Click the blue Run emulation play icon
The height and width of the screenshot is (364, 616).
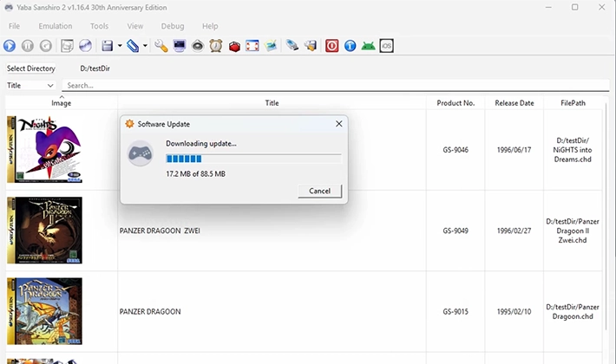10,46
